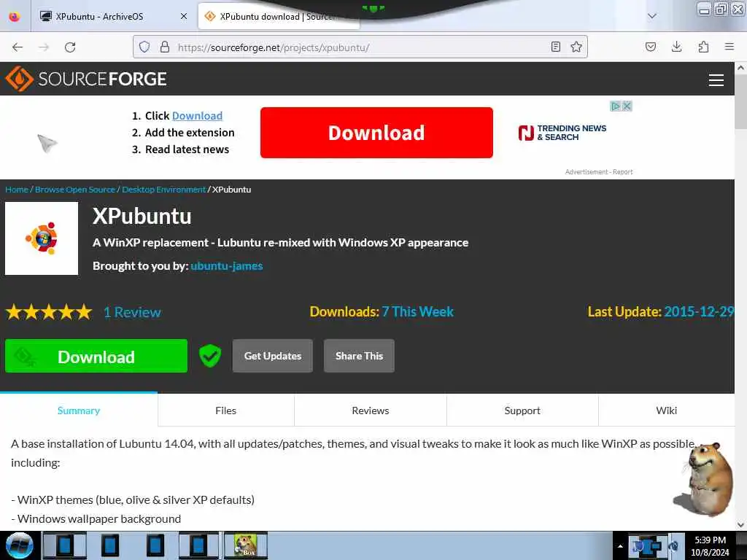Click the forward navigation arrow
Image resolution: width=747 pixels, height=560 pixels.
click(44, 47)
